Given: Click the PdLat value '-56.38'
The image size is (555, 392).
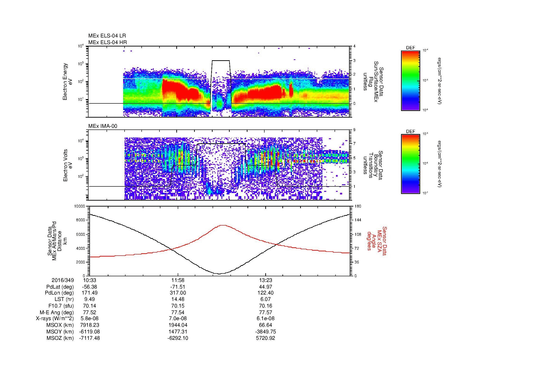Looking at the screenshot, I should point(89,287).
